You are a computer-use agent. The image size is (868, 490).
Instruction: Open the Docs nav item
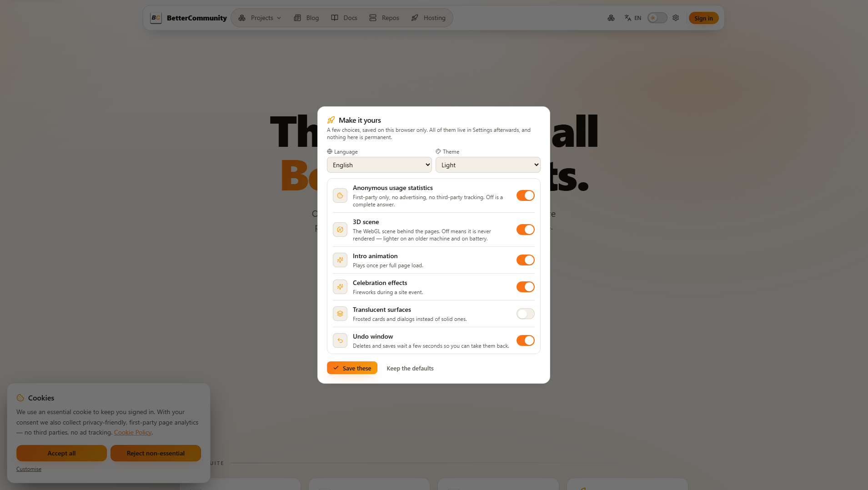click(344, 18)
